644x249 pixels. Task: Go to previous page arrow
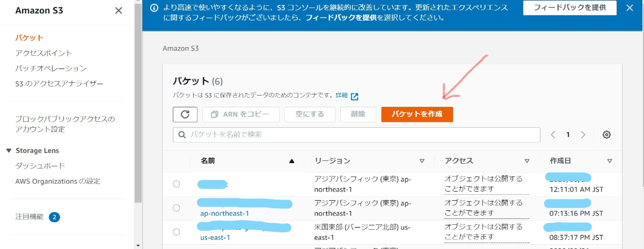[553, 135]
